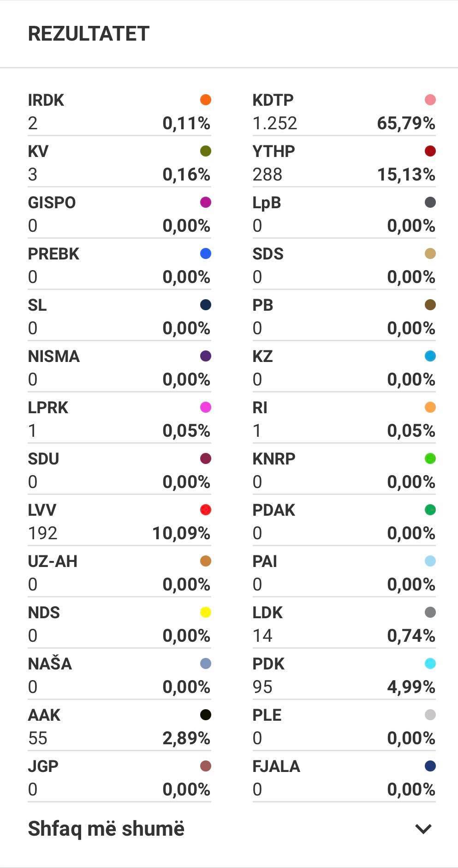The height and width of the screenshot is (868, 458).
Task: Click the gray dot beside LDK
Action: pos(430,612)
